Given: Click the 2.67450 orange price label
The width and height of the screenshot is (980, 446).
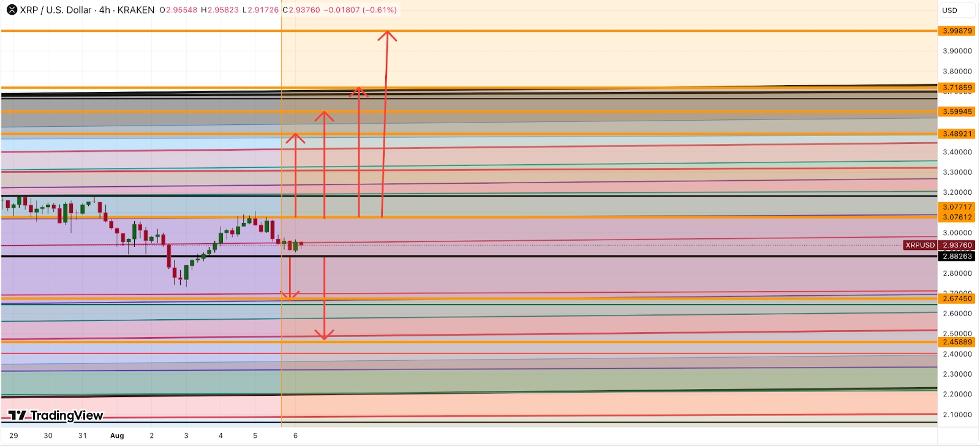Looking at the screenshot, I should point(957,298).
